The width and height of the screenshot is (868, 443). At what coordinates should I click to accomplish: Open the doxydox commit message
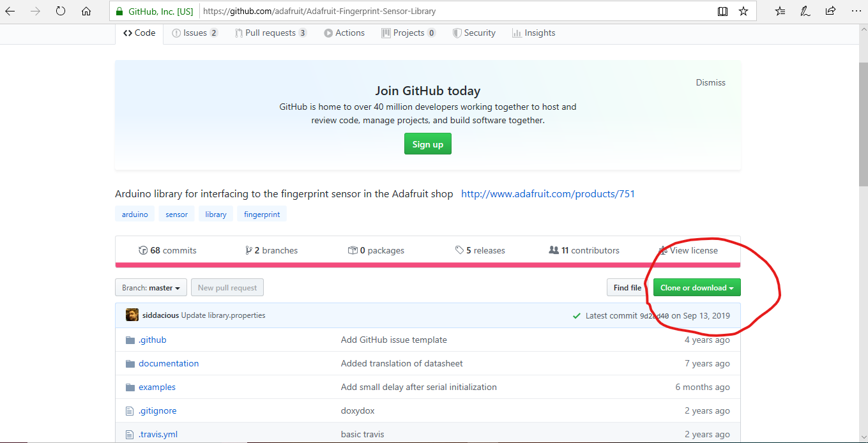pyautogui.click(x=358, y=410)
